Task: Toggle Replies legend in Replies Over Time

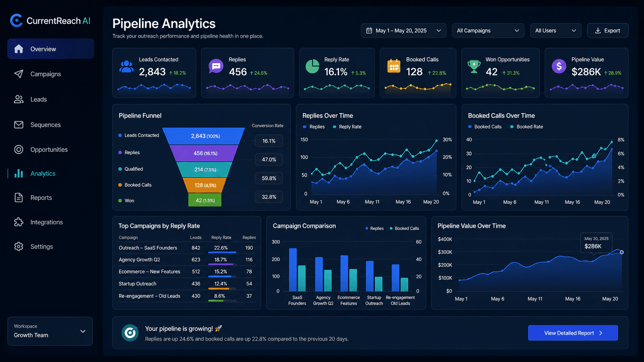Action: tap(314, 127)
